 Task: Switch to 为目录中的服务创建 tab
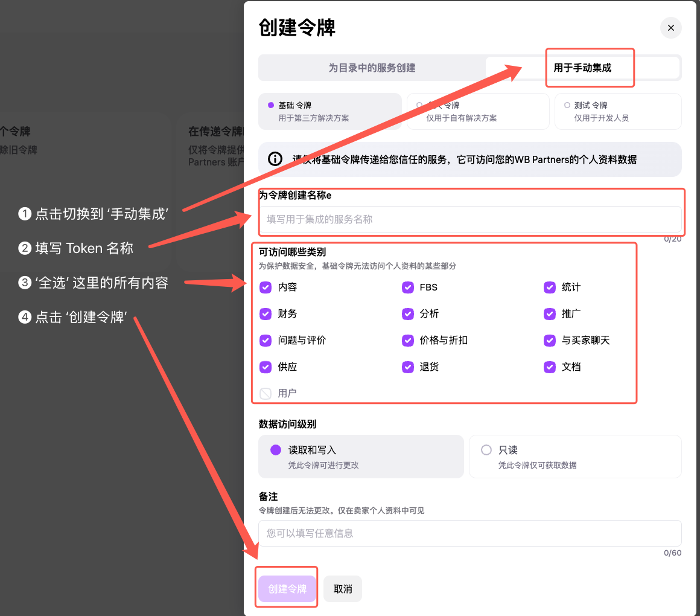(x=372, y=68)
